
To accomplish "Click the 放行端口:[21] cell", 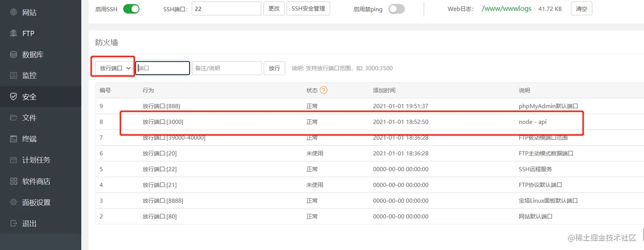I will (160, 185).
